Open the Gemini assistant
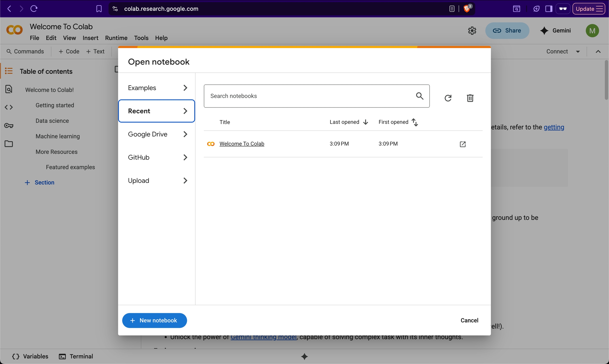Image resolution: width=609 pixels, height=364 pixels. (x=555, y=31)
